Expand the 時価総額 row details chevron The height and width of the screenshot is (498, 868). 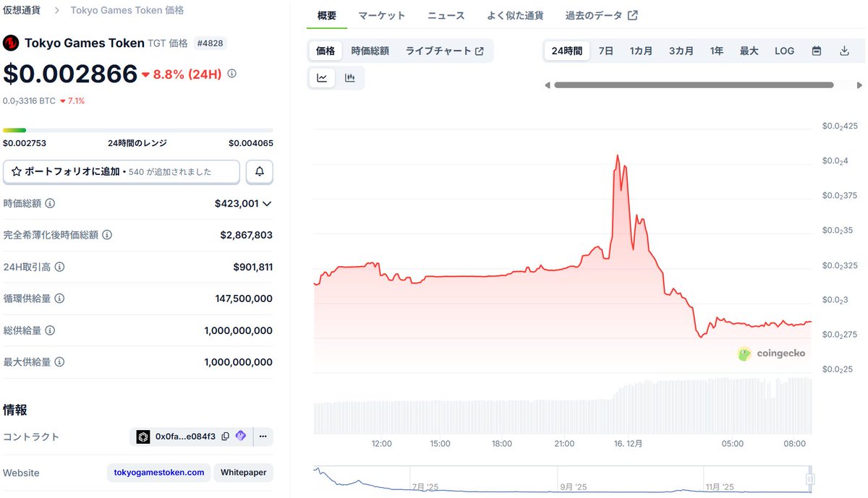point(266,203)
